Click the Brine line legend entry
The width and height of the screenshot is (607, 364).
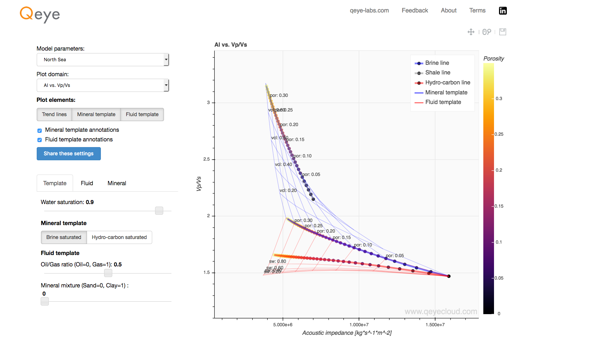pyautogui.click(x=432, y=63)
